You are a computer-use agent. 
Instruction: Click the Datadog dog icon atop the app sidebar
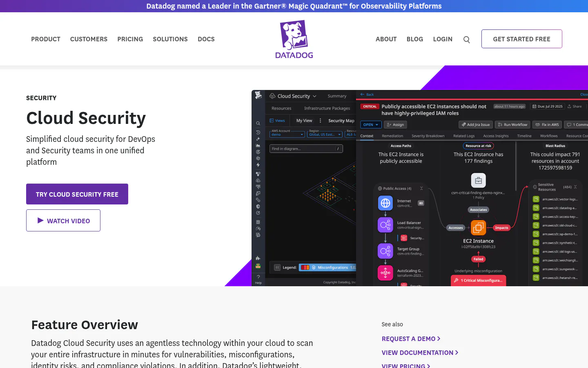tap(258, 95)
